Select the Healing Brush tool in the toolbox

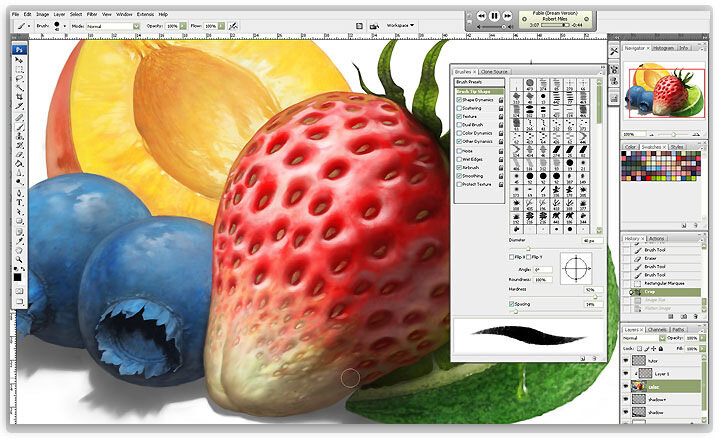(19, 118)
